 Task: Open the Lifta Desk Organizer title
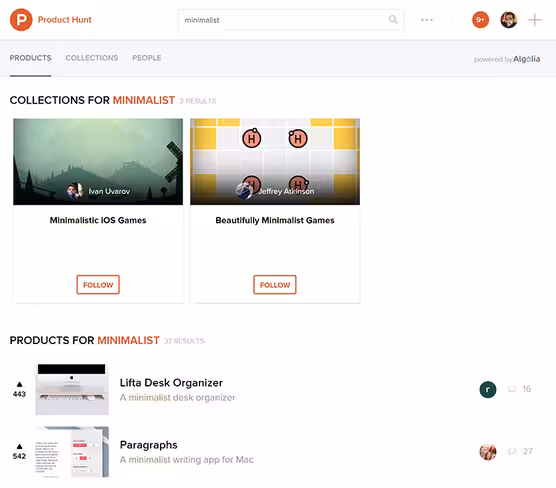171,383
